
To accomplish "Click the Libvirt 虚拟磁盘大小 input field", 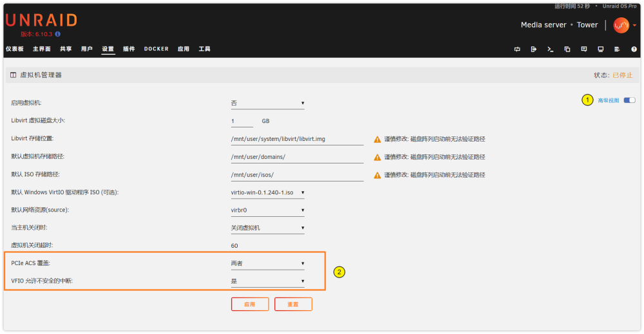I will pyautogui.click(x=242, y=122).
